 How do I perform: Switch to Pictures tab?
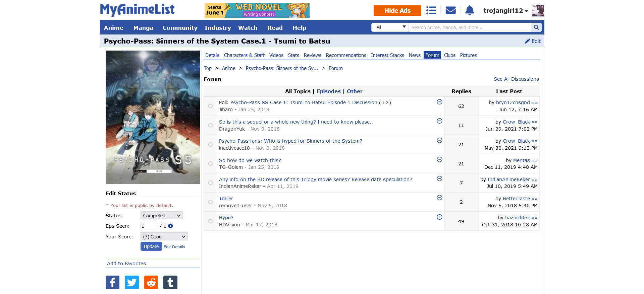point(469,55)
